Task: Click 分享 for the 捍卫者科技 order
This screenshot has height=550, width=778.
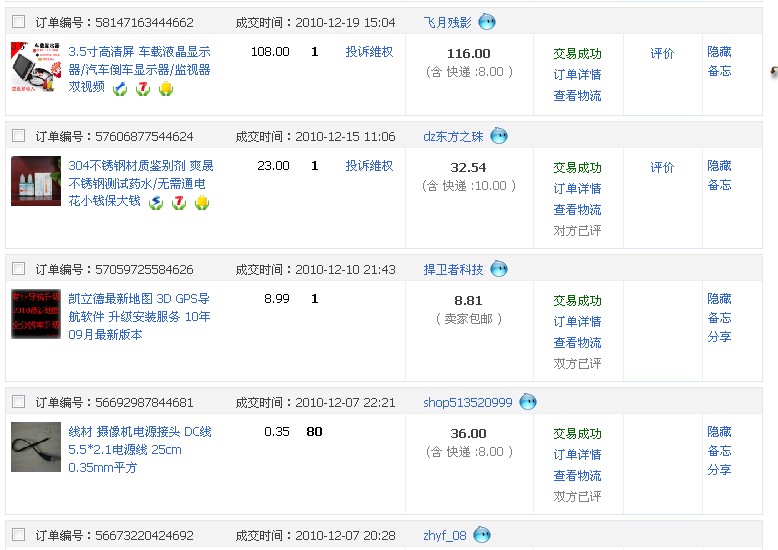Action: coord(719,337)
